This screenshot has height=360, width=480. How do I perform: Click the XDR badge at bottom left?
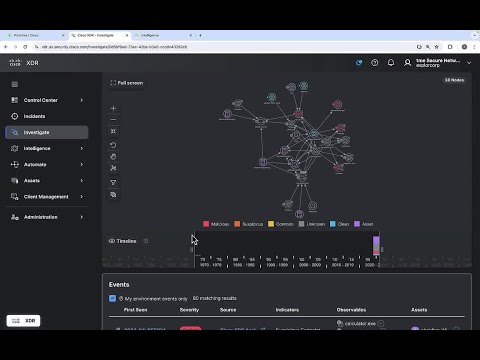(23, 321)
